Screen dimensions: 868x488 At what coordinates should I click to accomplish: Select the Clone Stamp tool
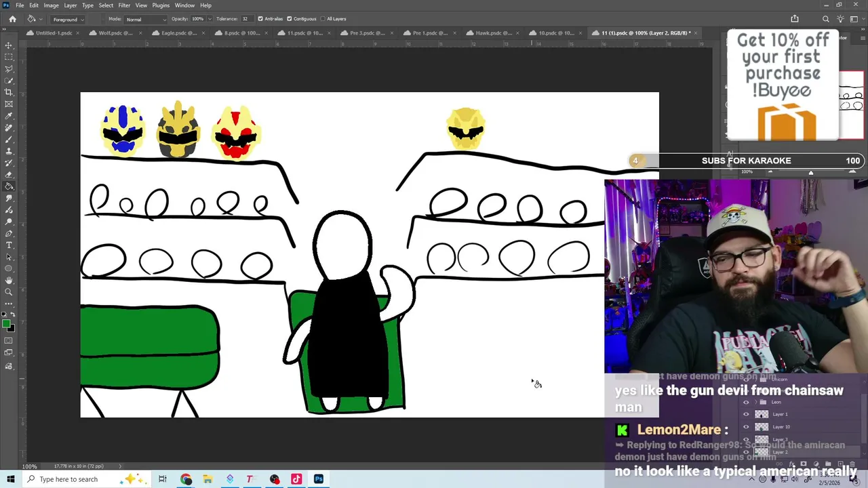[9, 151]
